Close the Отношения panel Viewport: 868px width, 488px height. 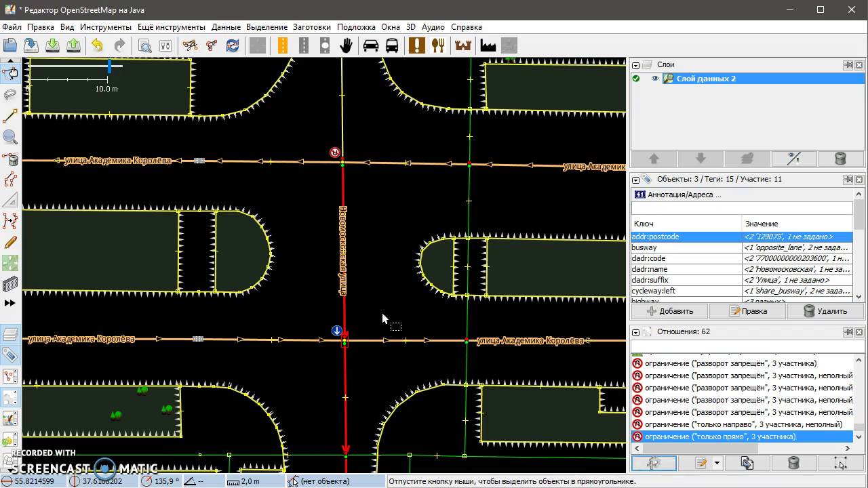pos(859,332)
